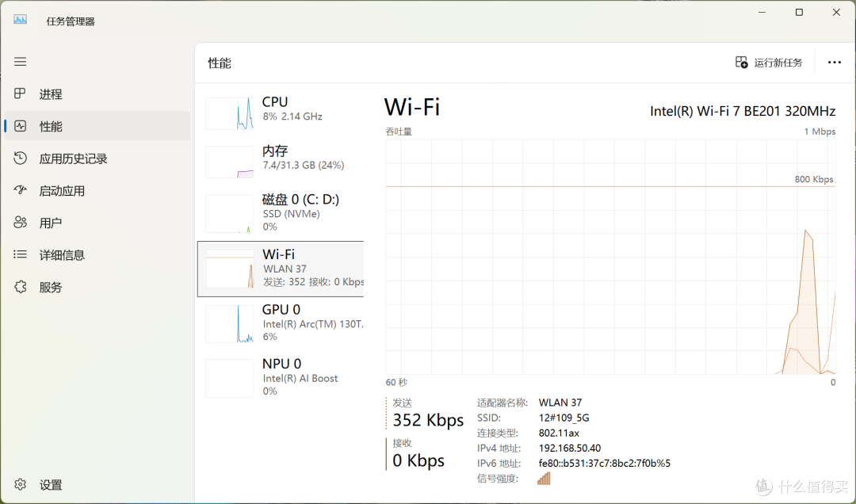Select the 内存 memory entry
856x504 pixels.
(281, 161)
